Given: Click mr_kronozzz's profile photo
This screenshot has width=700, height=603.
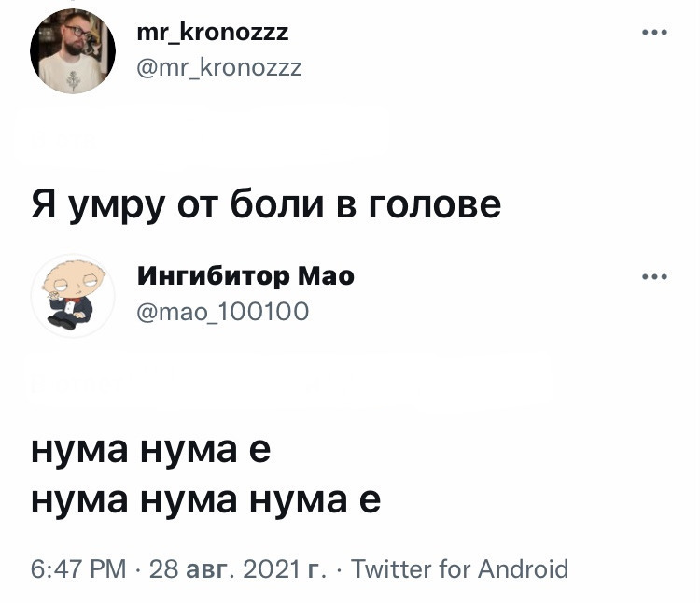Looking at the screenshot, I should point(72,51).
